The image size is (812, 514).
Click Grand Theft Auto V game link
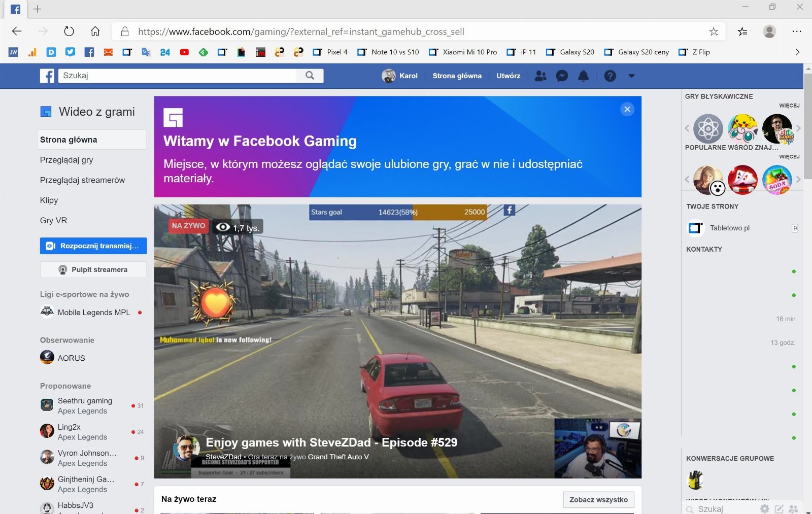coord(338,457)
